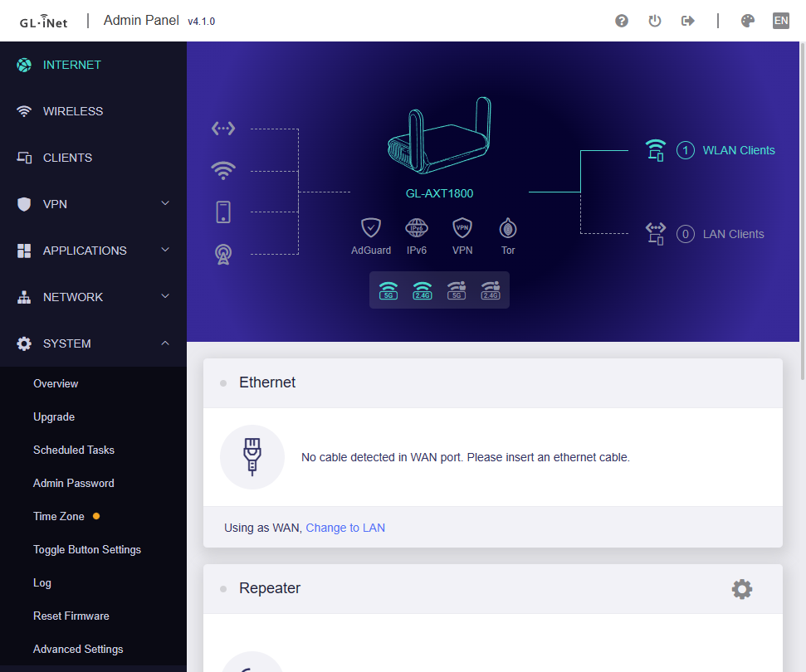Click the cellular tower icon in diagram
This screenshot has height=672, width=806.
tap(223, 254)
